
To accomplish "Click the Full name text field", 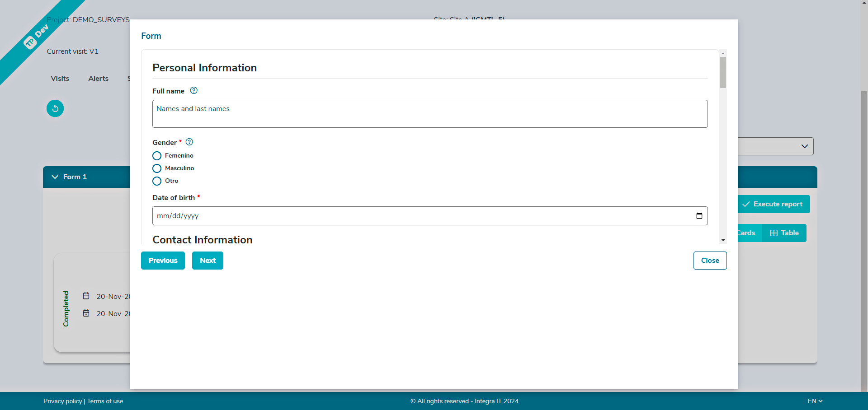I will [429, 114].
